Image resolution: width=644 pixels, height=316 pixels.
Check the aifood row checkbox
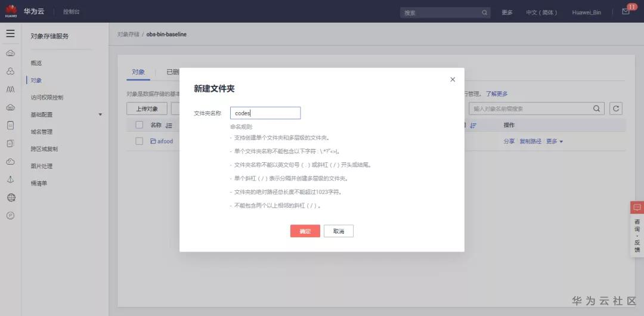139,141
